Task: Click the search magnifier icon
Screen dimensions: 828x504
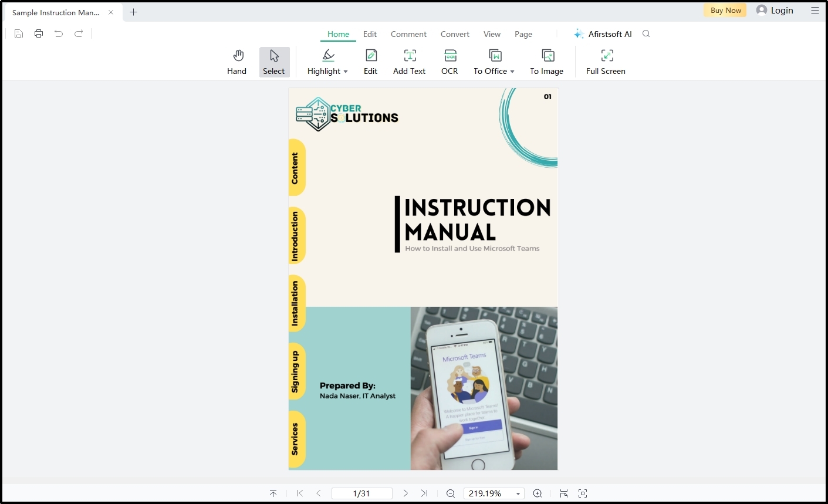Action: (x=646, y=33)
